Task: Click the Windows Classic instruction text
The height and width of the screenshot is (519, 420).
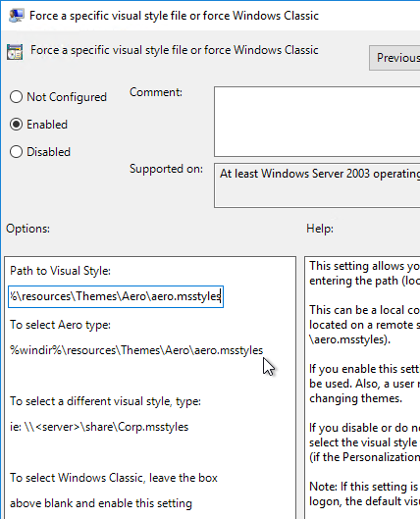Action: [114, 491]
